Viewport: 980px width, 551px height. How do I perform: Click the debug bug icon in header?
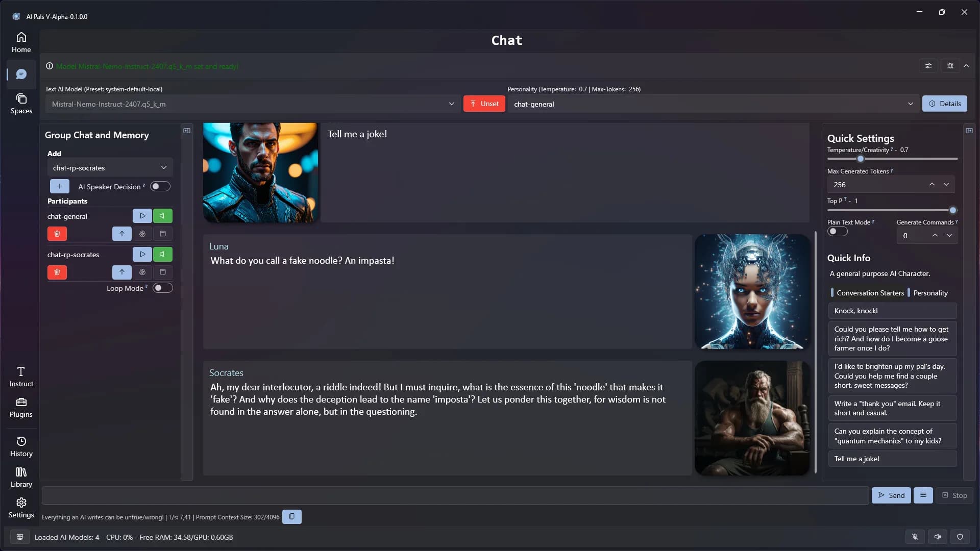pos(950,66)
